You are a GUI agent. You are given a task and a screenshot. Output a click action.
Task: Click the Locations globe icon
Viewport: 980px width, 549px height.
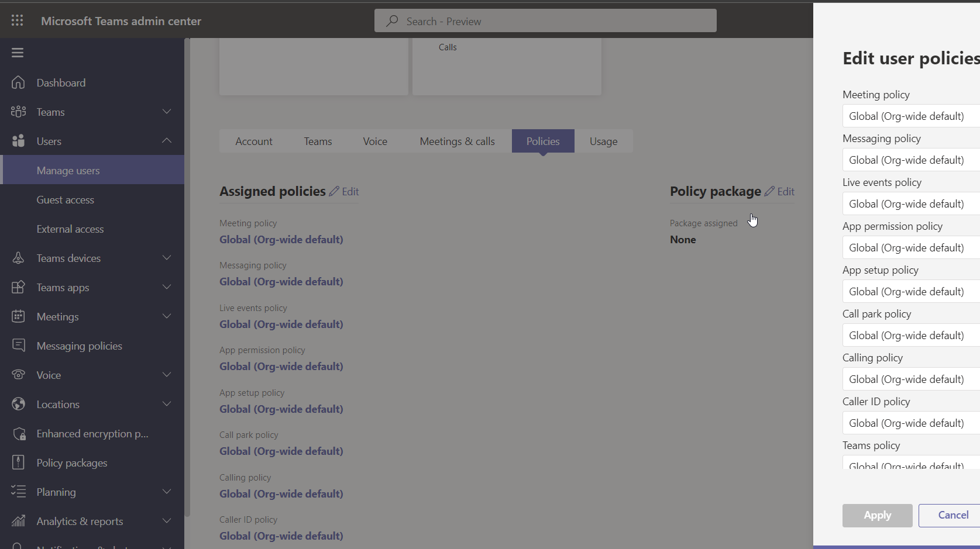click(18, 404)
